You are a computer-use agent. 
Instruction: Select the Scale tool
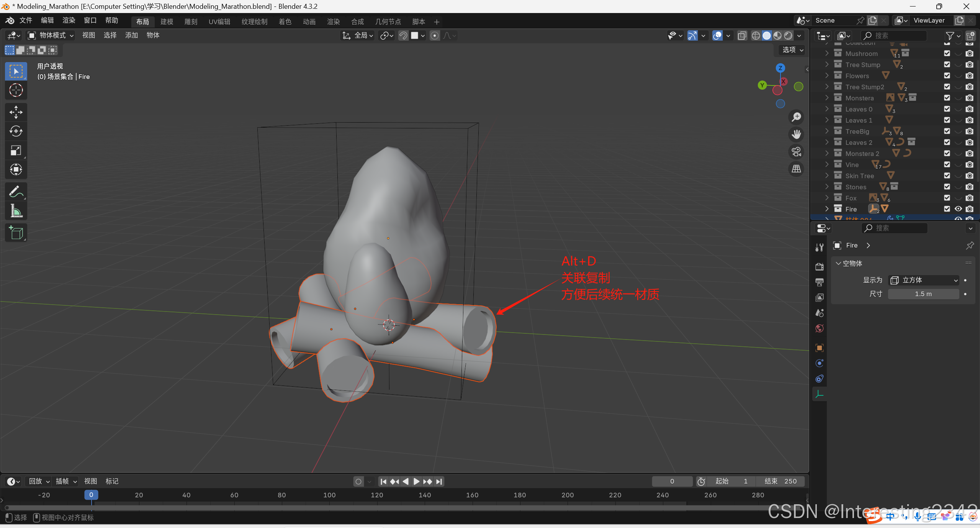(16, 150)
